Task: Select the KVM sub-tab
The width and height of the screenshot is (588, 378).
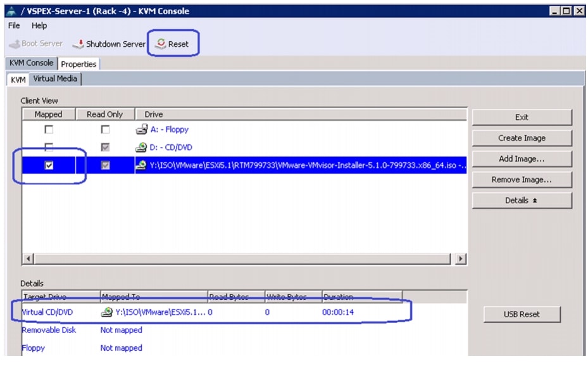Action: 18,80
